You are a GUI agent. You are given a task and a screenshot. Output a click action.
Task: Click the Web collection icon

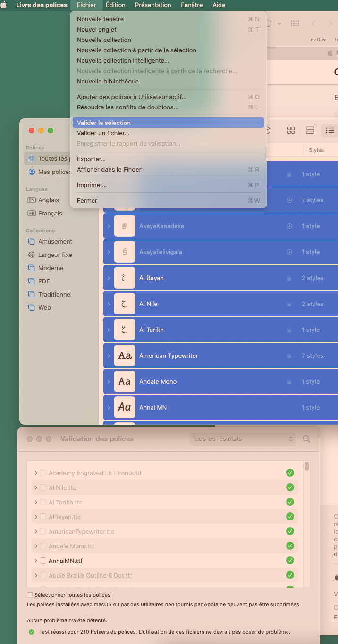click(32, 308)
